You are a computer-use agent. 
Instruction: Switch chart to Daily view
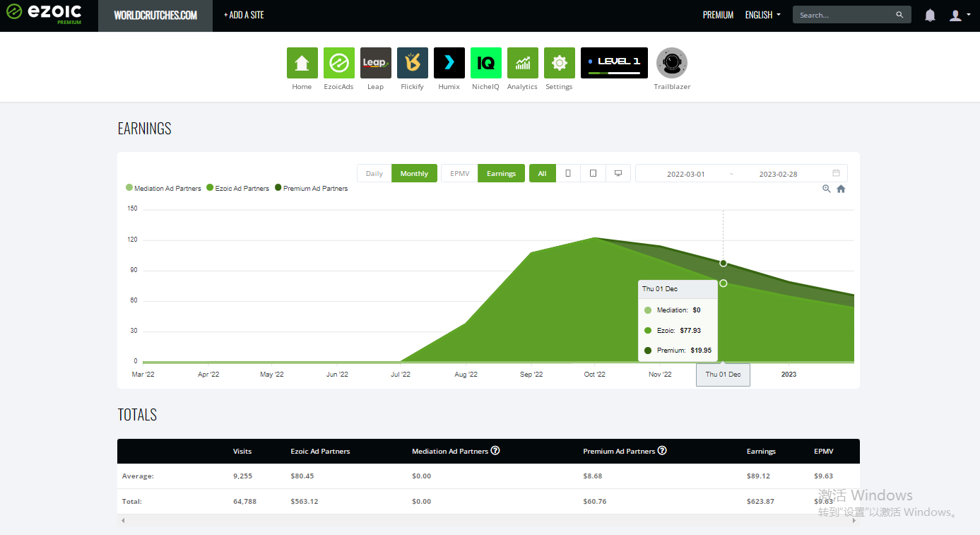tap(374, 173)
